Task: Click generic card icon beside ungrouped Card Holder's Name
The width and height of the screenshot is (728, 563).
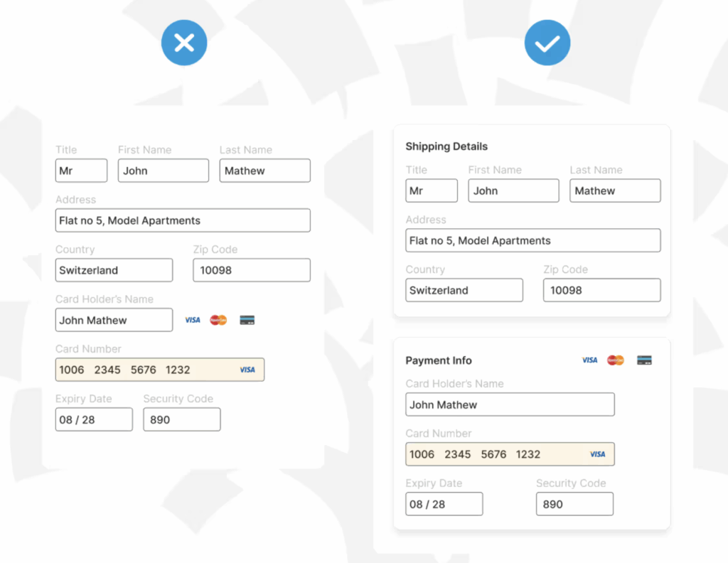Action: [x=247, y=321]
